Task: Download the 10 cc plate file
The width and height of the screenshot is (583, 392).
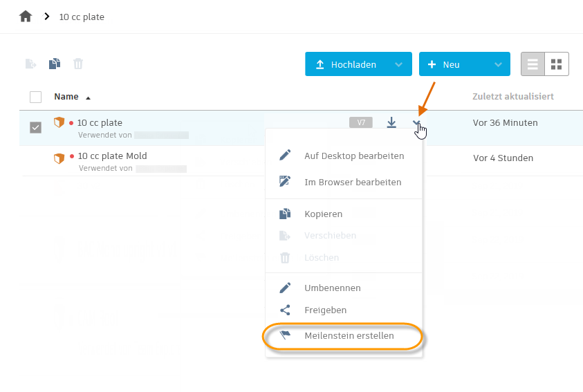Action: point(391,123)
